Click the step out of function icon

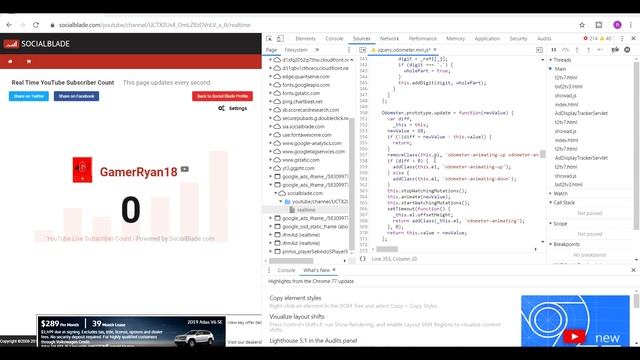click(588, 50)
